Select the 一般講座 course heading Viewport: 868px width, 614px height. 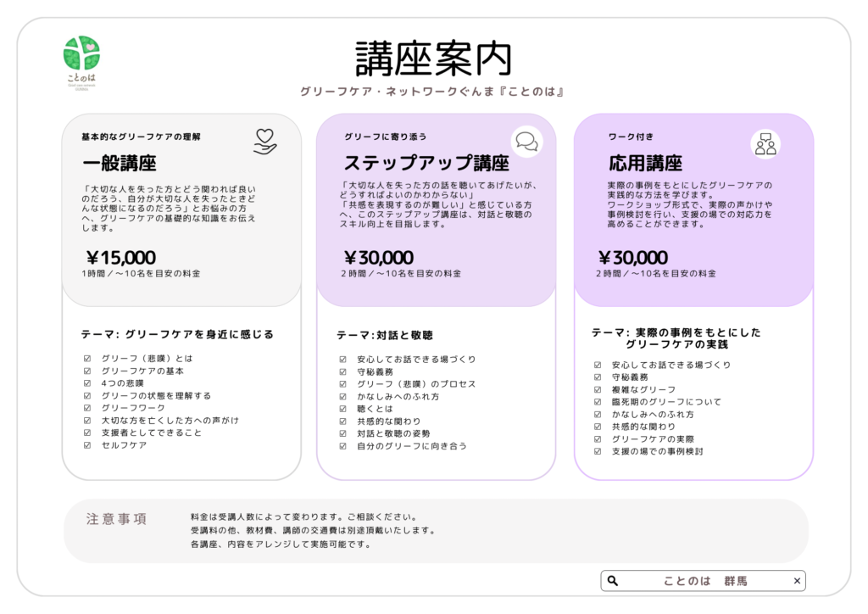click(x=120, y=163)
